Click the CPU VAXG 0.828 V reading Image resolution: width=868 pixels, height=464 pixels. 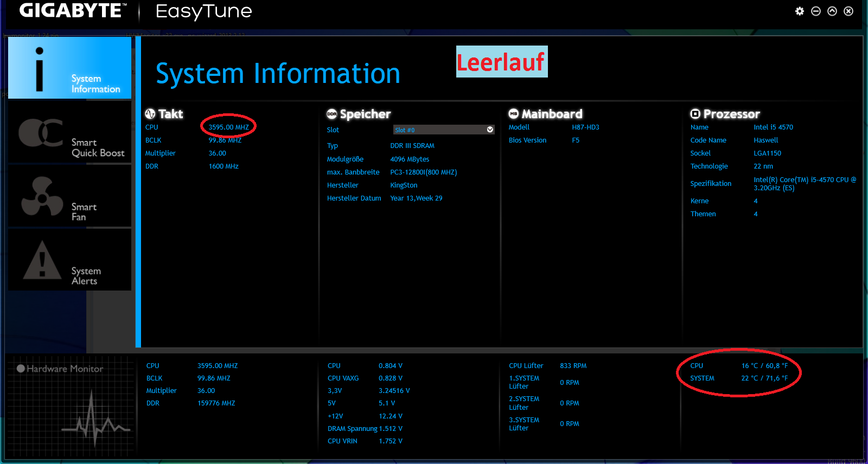(391, 378)
